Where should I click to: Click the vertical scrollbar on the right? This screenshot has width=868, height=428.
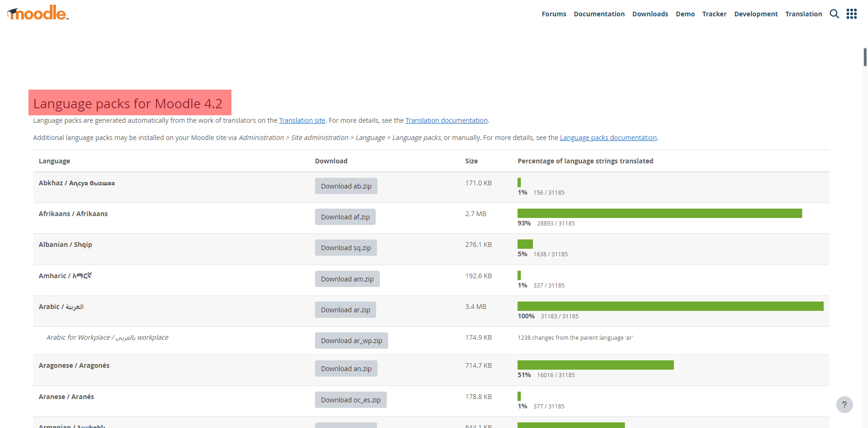point(865,56)
